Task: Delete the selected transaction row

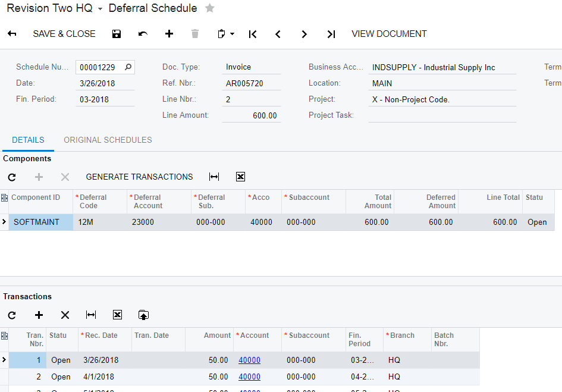Action: pos(65,315)
